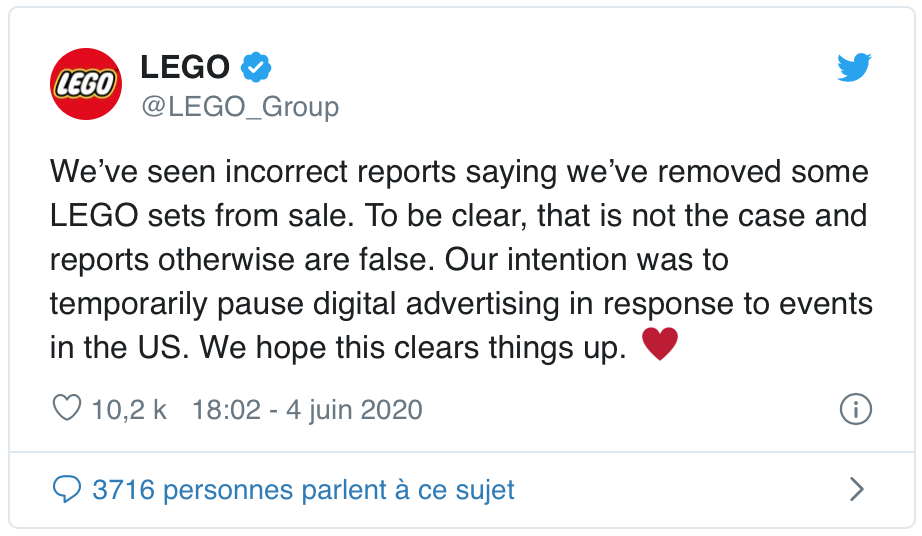Open the circled info icon

[x=856, y=409]
